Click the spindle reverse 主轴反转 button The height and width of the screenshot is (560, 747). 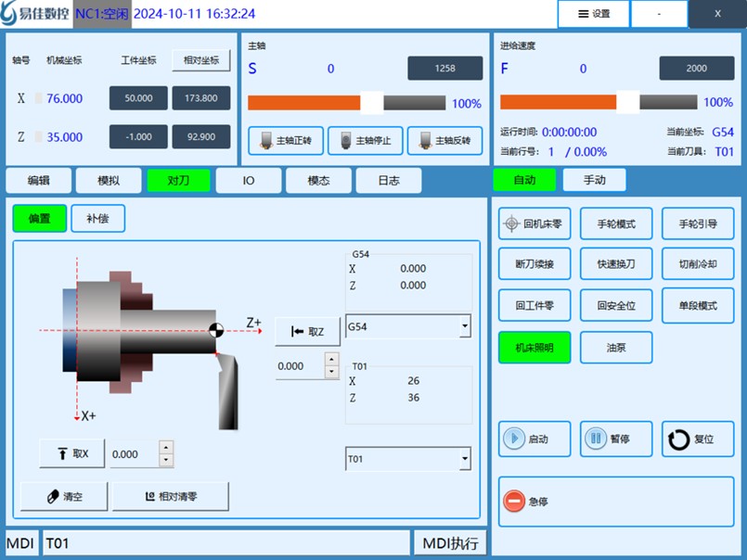point(444,141)
